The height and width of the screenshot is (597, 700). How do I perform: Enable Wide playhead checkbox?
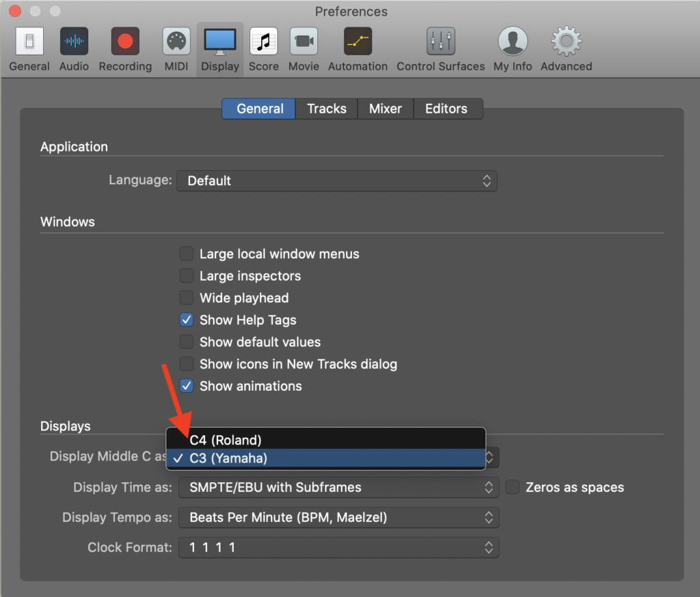(187, 298)
